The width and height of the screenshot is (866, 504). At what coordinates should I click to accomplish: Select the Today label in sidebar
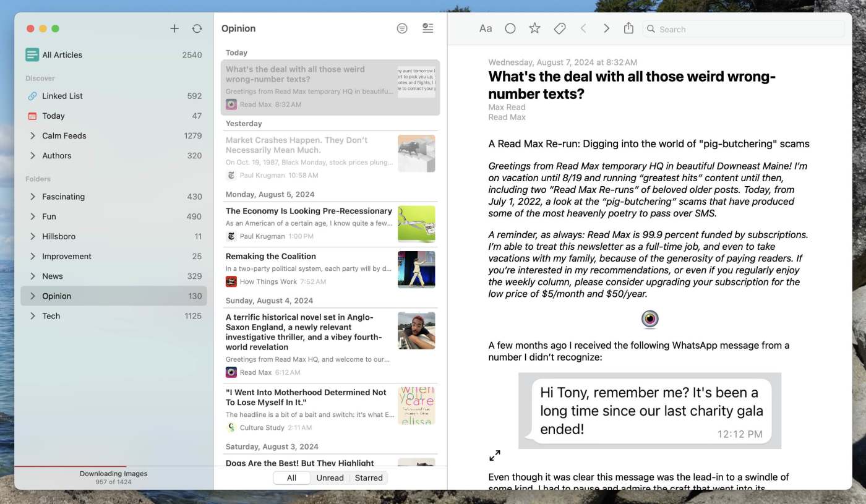click(x=53, y=116)
